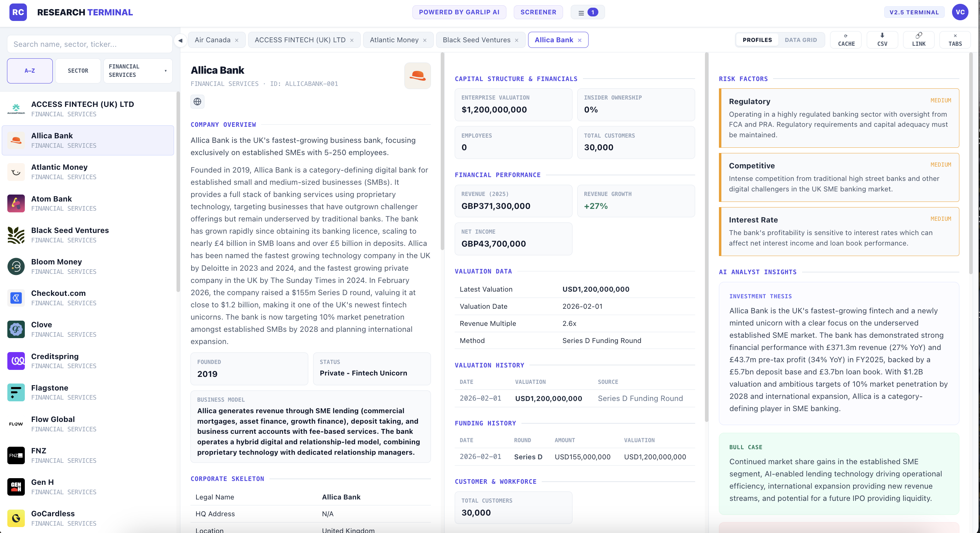Click the Interest Rate risk factor card
Image resolution: width=980 pixels, height=533 pixels.
[839, 231]
